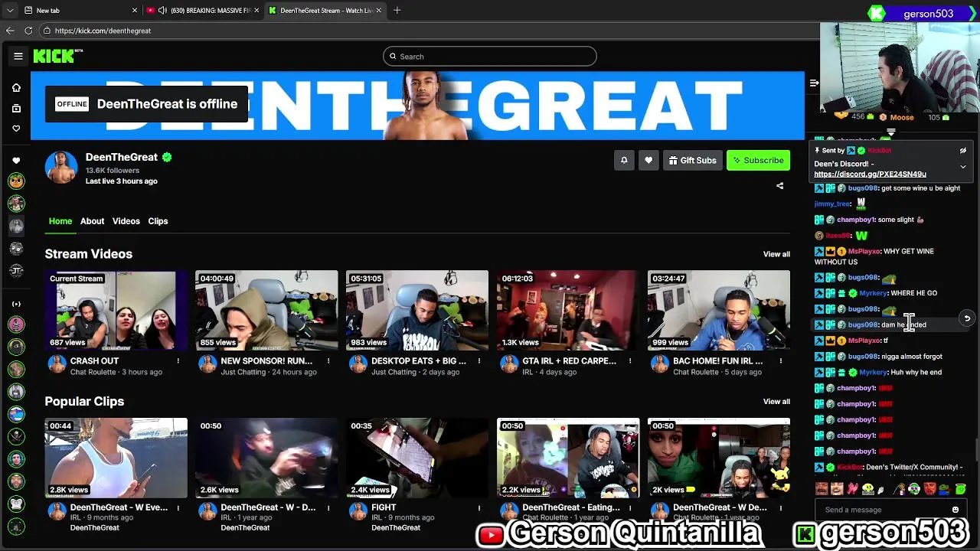Switch to the Clips channel tab
This screenshot has width=980, height=551.
[158, 221]
